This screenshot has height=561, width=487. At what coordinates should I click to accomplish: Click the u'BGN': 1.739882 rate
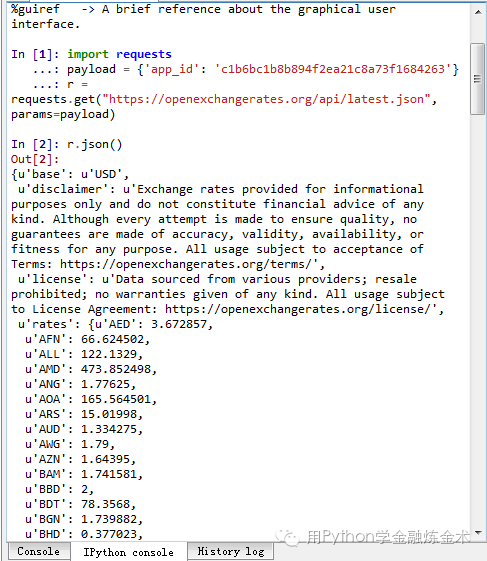click(x=84, y=519)
